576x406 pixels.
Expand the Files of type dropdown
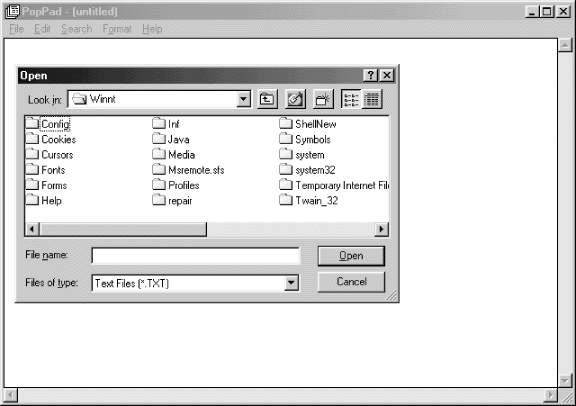coord(291,283)
